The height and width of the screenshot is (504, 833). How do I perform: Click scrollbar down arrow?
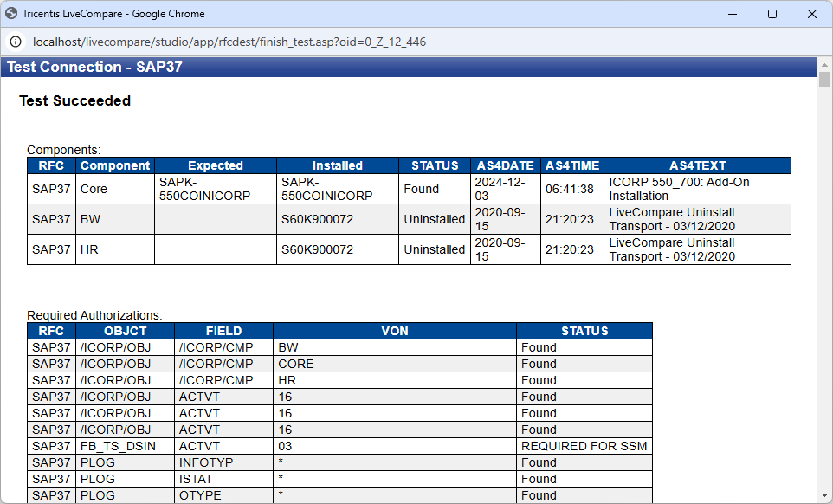tap(824, 495)
